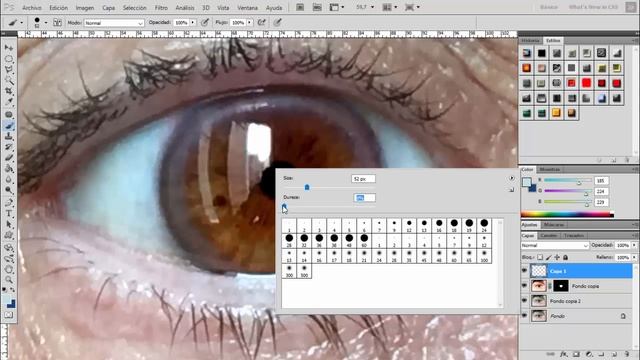Image resolution: width=640 pixels, height=360 pixels.
Task: Click the color spectrum ramp
Action: coord(567,214)
